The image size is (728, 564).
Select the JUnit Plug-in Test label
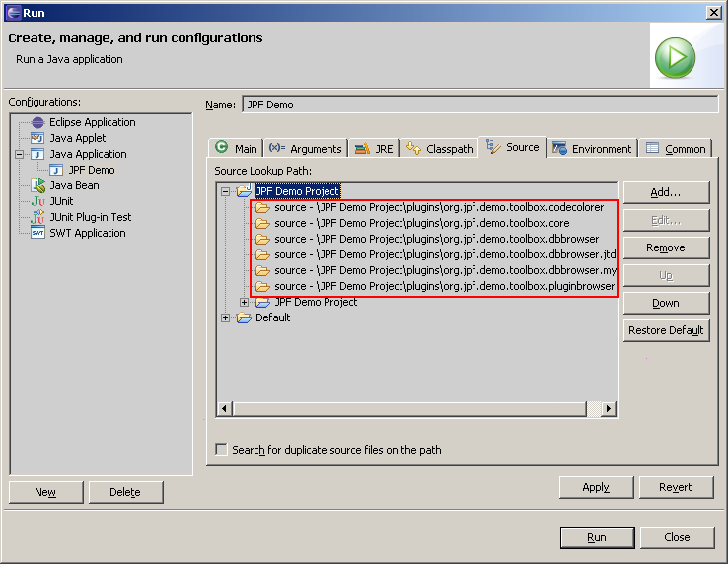click(91, 217)
